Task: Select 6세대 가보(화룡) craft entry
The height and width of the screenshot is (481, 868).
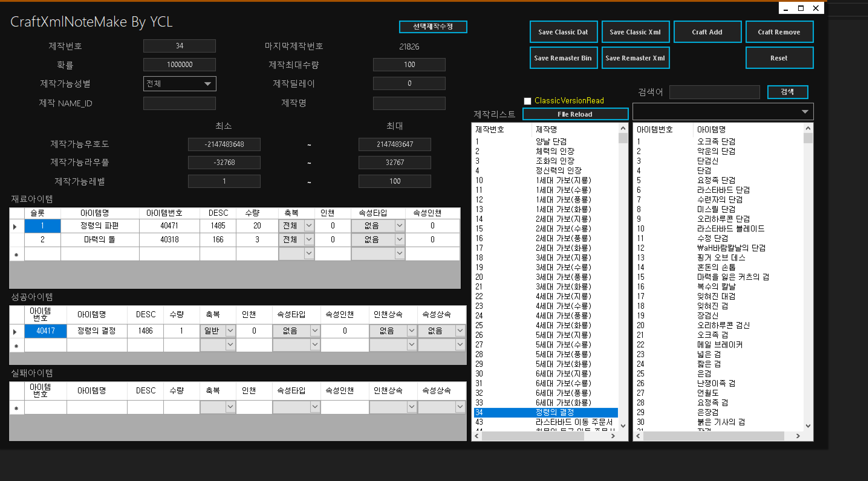Action: tap(546, 402)
